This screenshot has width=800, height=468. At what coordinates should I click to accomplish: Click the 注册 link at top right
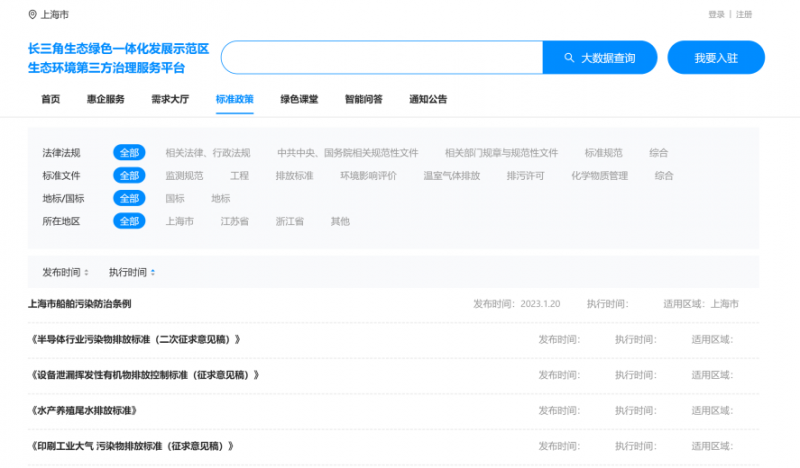tap(744, 15)
